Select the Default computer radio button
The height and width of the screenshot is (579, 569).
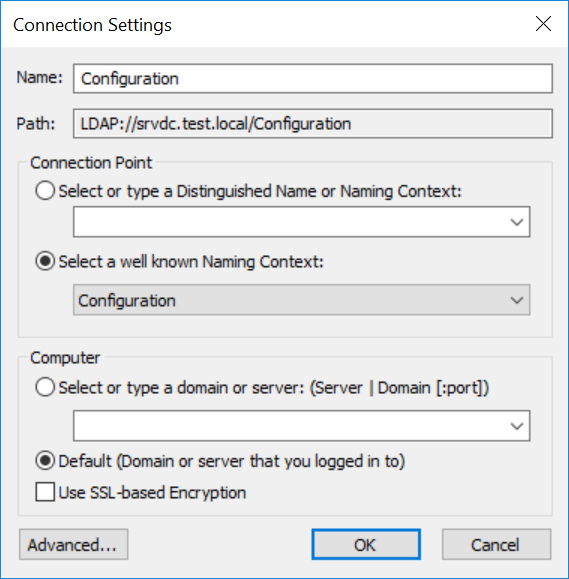click(x=45, y=461)
